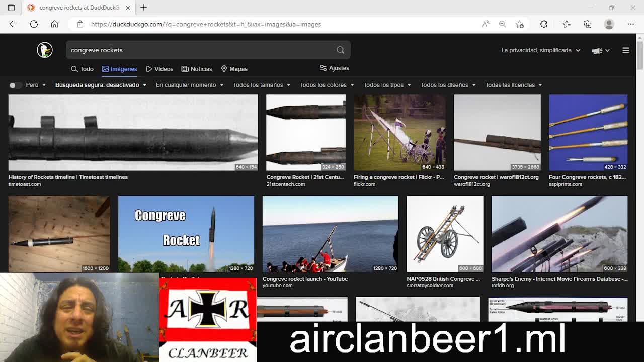The width and height of the screenshot is (644, 362).
Task: Open Four Congreve rockets blue image
Action: pyautogui.click(x=588, y=132)
